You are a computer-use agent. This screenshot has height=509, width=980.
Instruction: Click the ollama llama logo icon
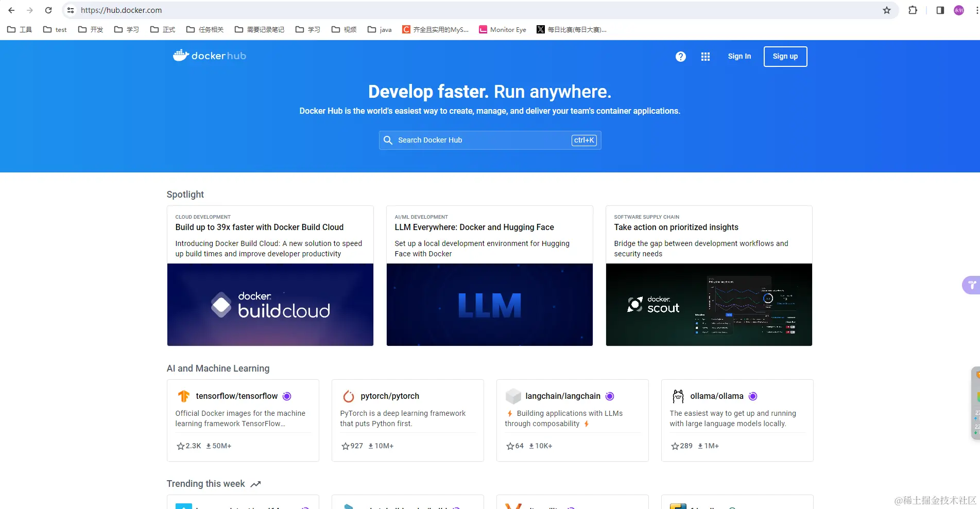(678, 396)
